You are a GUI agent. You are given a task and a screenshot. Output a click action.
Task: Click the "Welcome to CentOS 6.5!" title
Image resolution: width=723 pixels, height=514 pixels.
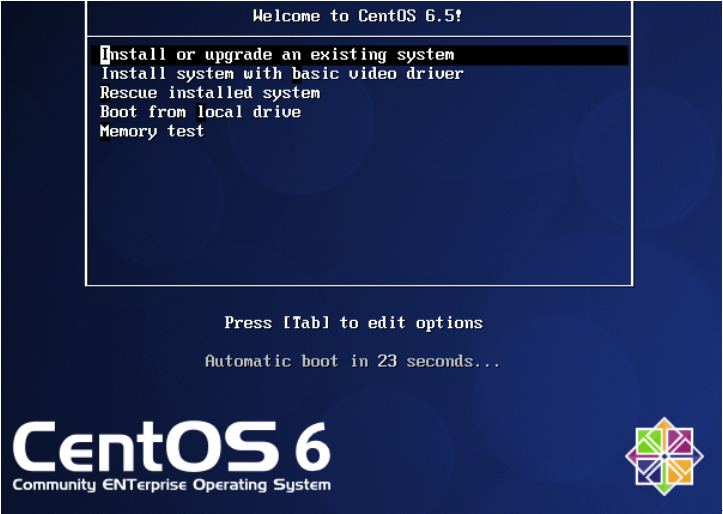(357, 16)
